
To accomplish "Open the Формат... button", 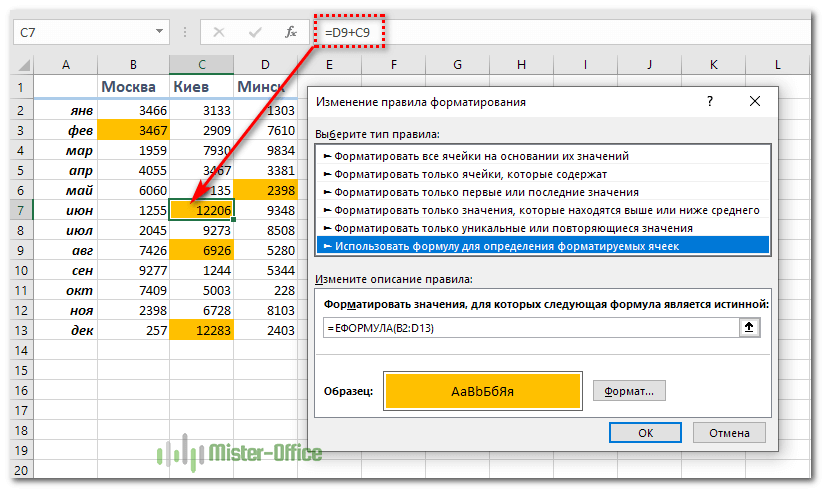I will tap(629, 391).
